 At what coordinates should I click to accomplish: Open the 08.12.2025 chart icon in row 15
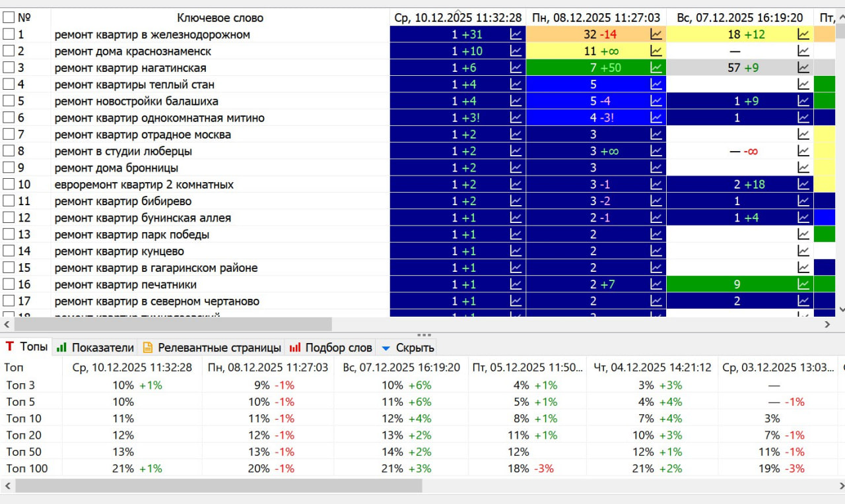click(x=656, y=267)
